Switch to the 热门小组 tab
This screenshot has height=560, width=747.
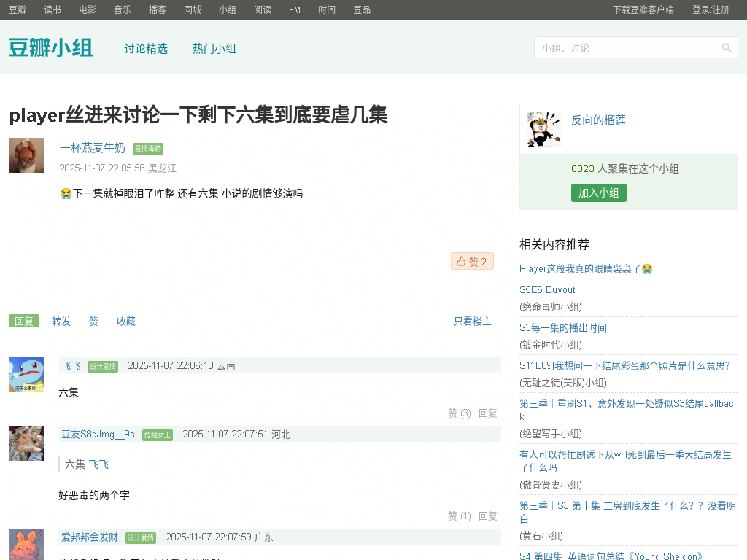214,49
